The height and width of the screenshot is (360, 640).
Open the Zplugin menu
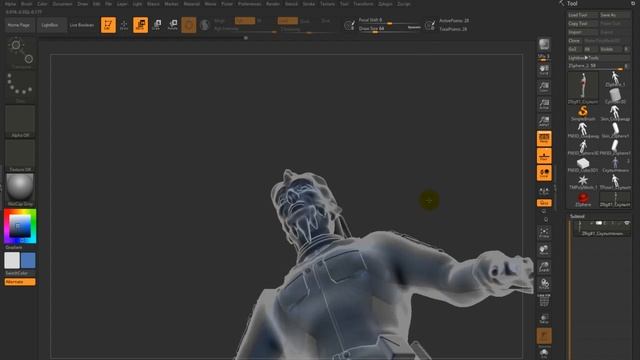tap(385, 4)
